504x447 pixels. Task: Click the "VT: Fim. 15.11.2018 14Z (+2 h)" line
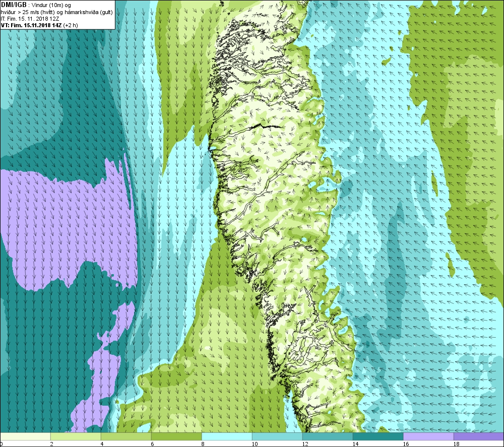coord(39,25)
